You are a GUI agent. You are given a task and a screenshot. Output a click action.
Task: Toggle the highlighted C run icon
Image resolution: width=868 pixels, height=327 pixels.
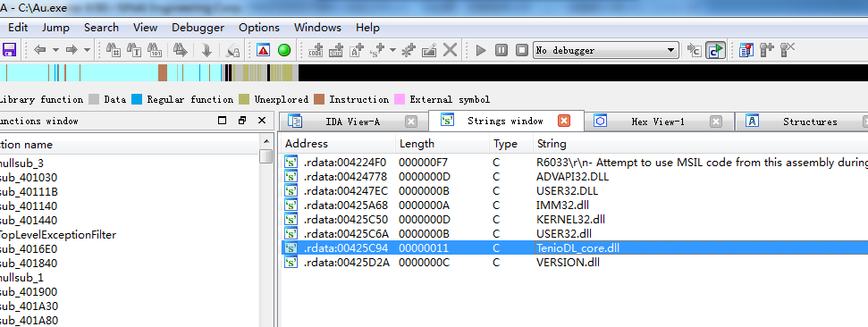pos(716,50)
